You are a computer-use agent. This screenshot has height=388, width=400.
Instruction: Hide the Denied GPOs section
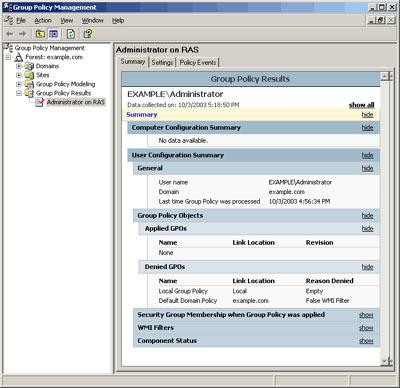(367, 267)
